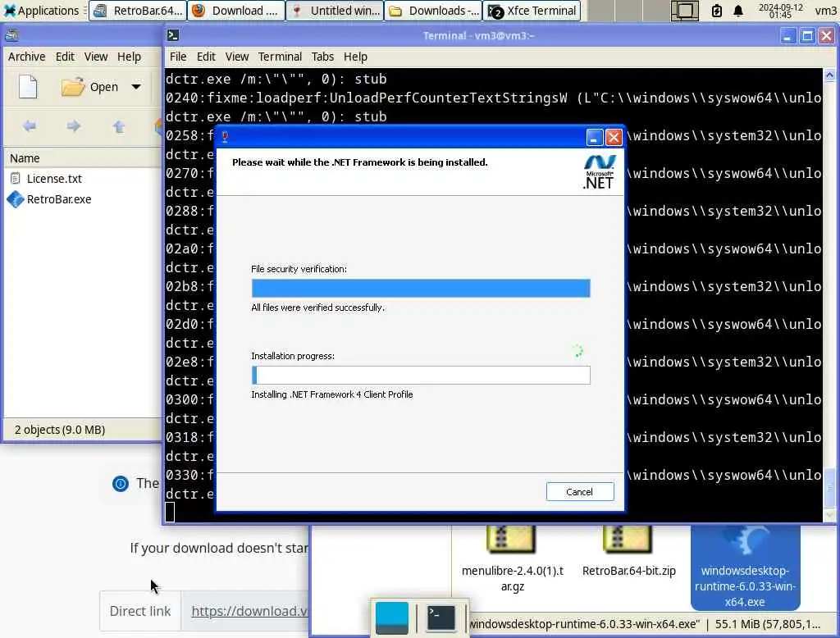Screen dimensions: 840x638
Task: Go up one level in archive manager
Action: [x=119, y=126]
